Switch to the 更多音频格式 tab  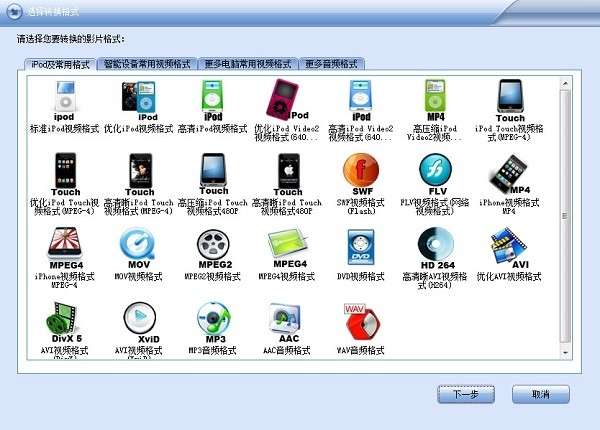331,64
